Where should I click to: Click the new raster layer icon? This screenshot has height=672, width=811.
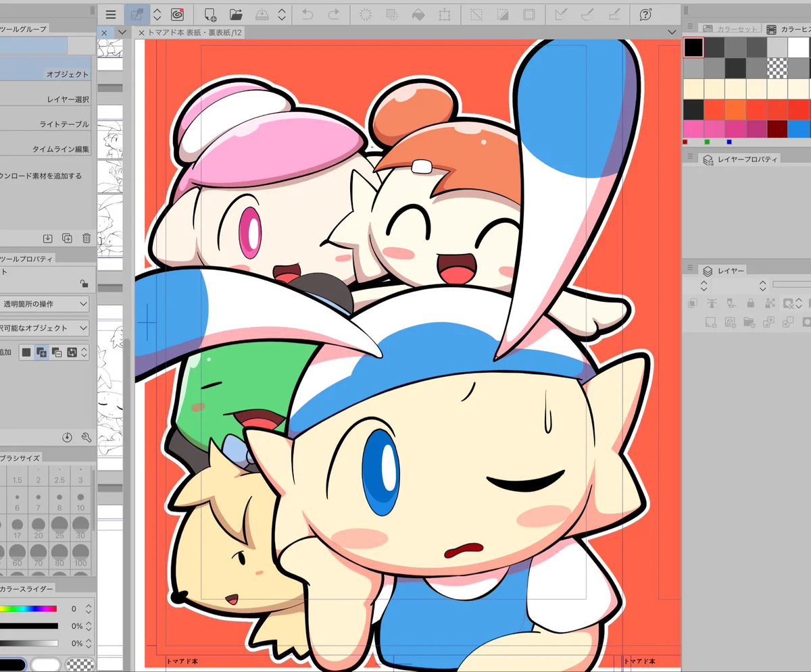(x=710, y=322)
